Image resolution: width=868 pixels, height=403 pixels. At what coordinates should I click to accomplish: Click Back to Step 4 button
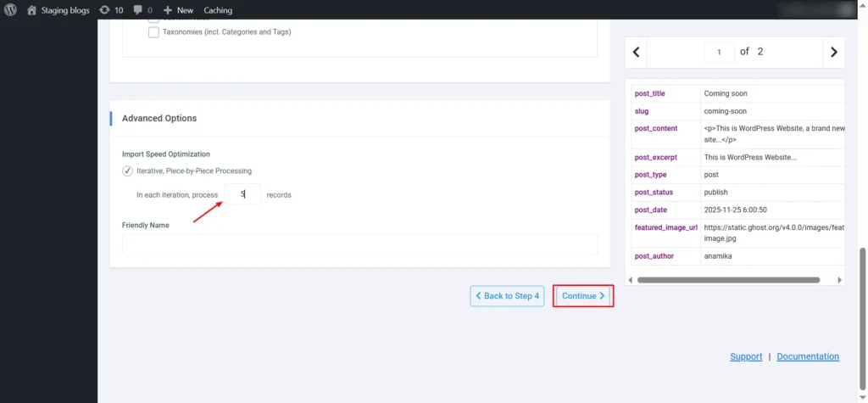coord(507,296)
